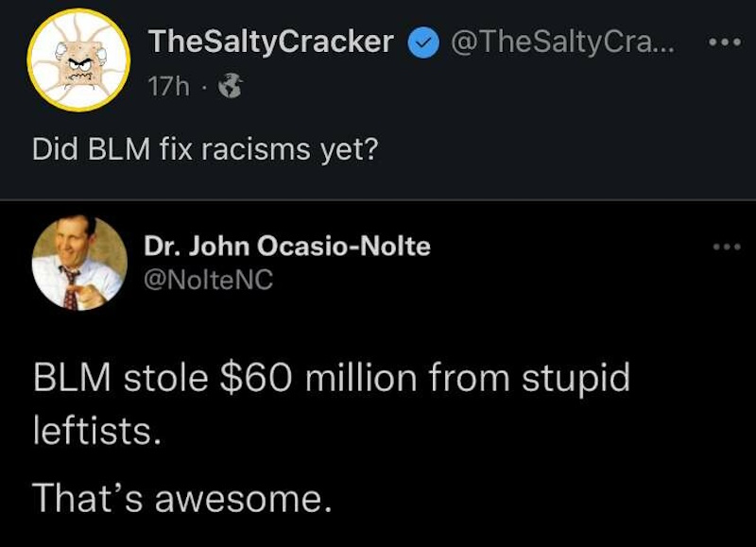Open the embedded tweet's three-dot menu
756x547 pixels.
(727, 248)
